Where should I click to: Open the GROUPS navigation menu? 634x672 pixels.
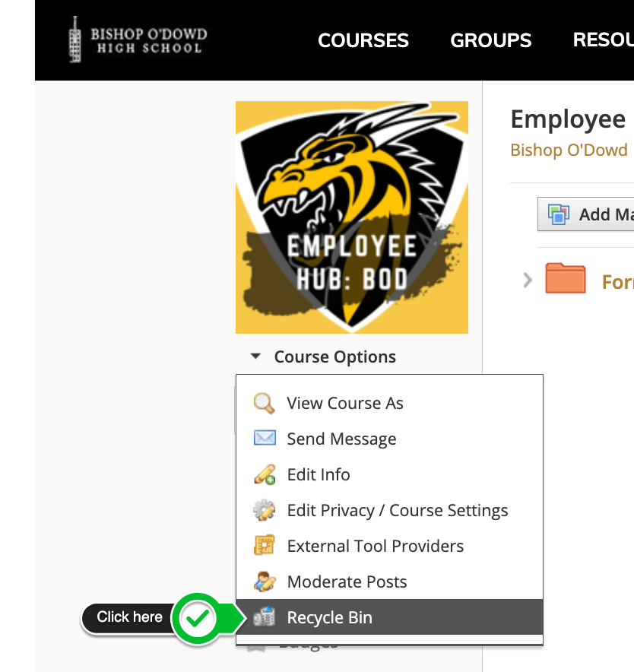click(490, 40)
